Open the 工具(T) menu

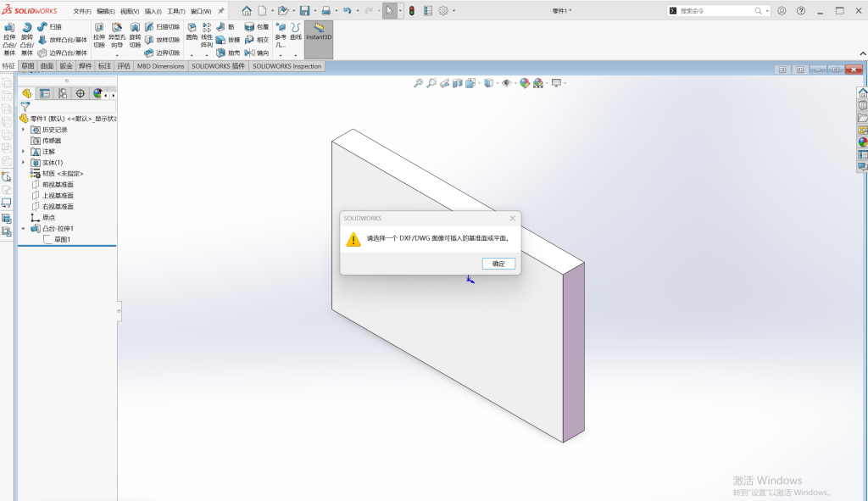point(176,11)
